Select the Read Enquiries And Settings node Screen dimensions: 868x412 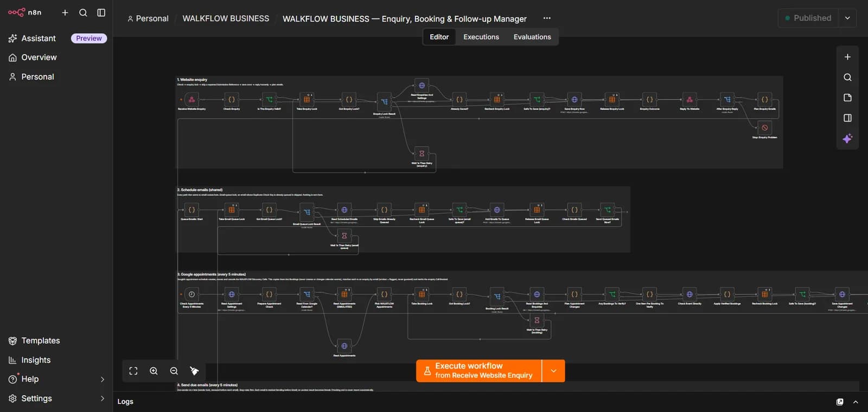click(422, 86)
